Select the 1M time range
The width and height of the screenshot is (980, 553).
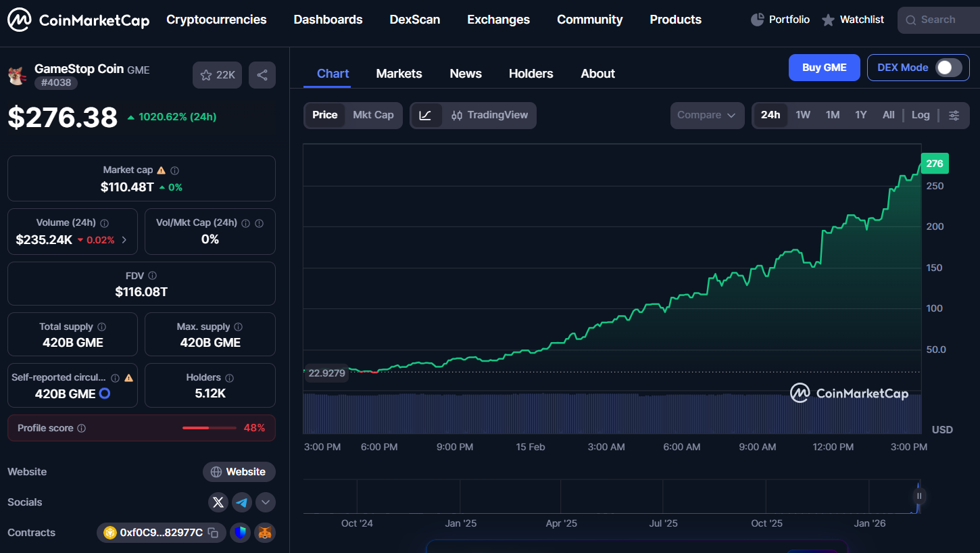click(833, 116)
